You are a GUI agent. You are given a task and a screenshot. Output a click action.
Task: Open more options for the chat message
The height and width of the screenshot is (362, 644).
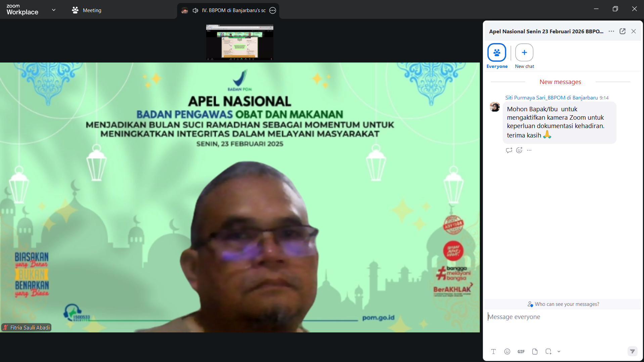529,150
